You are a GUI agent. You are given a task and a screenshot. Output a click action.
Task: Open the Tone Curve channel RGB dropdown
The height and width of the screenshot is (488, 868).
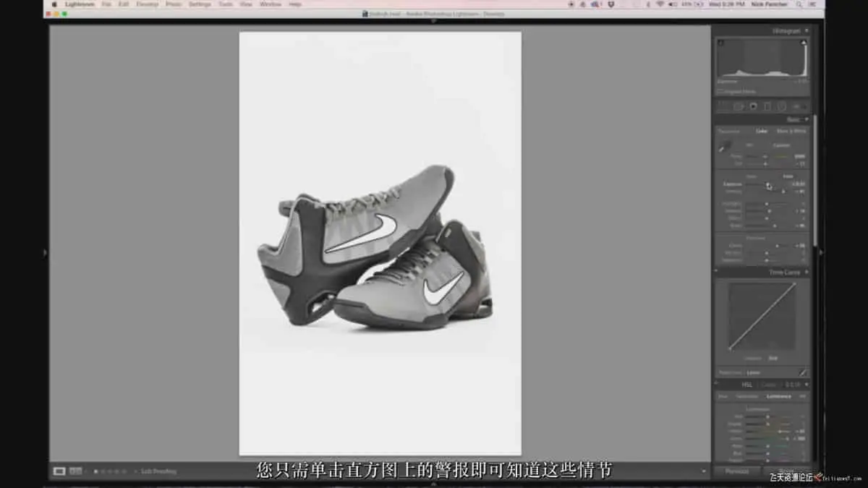pos(773,359)
